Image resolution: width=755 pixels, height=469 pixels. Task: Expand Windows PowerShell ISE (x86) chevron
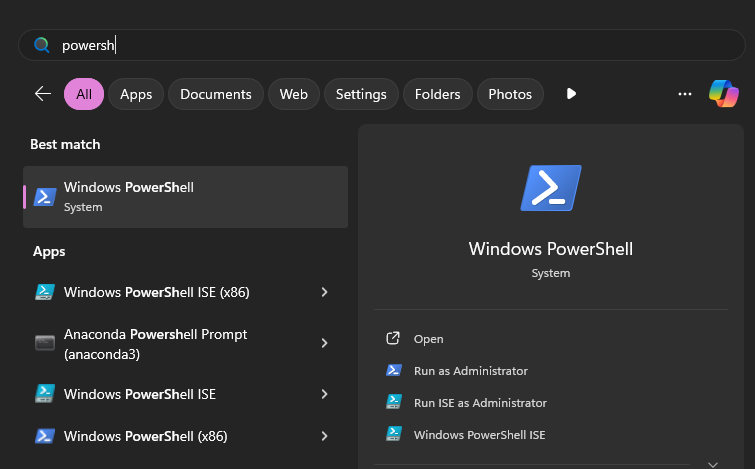pos(325,292)
